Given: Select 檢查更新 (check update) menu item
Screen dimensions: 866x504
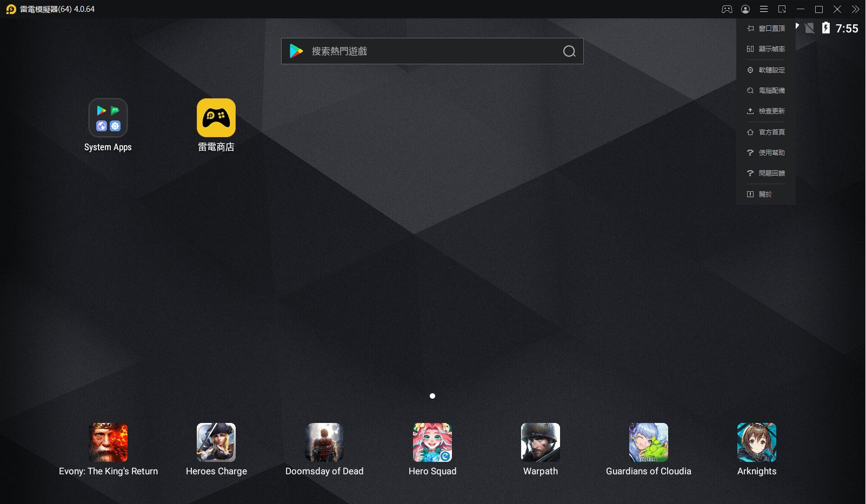Looking at the screenshot, I should (766, 111).
